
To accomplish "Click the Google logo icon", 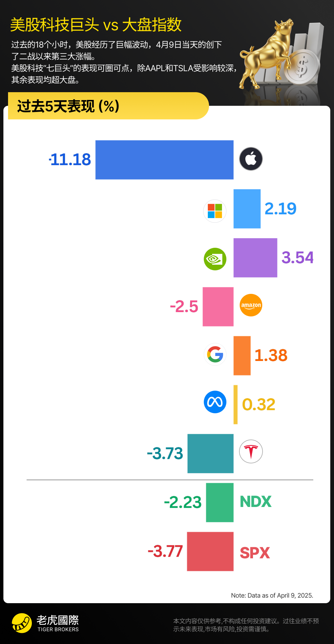I will 215,354.
